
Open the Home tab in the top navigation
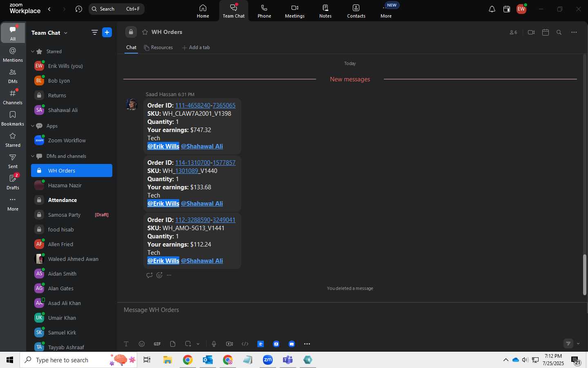203,11
